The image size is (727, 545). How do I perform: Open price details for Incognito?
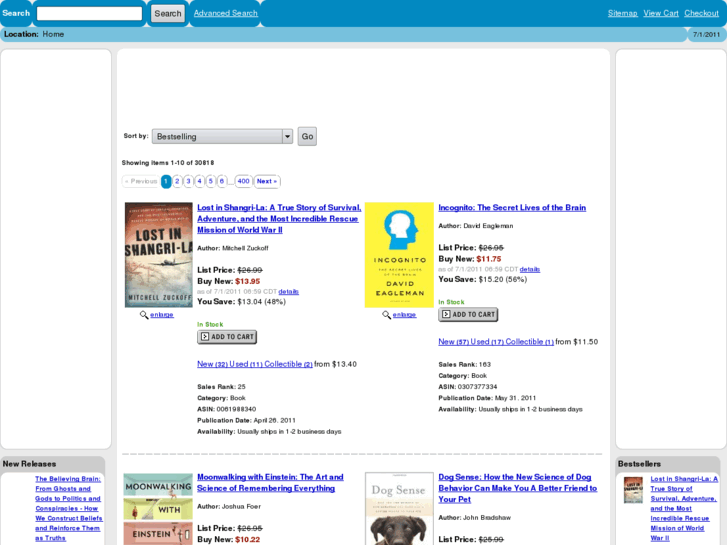click(x=529, y=269)
